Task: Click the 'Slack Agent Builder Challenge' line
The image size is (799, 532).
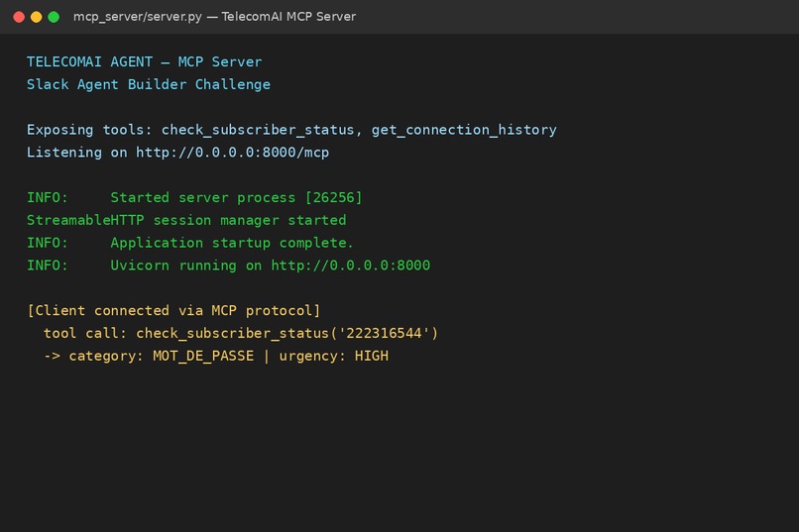Action: click(x=149, y=84)
